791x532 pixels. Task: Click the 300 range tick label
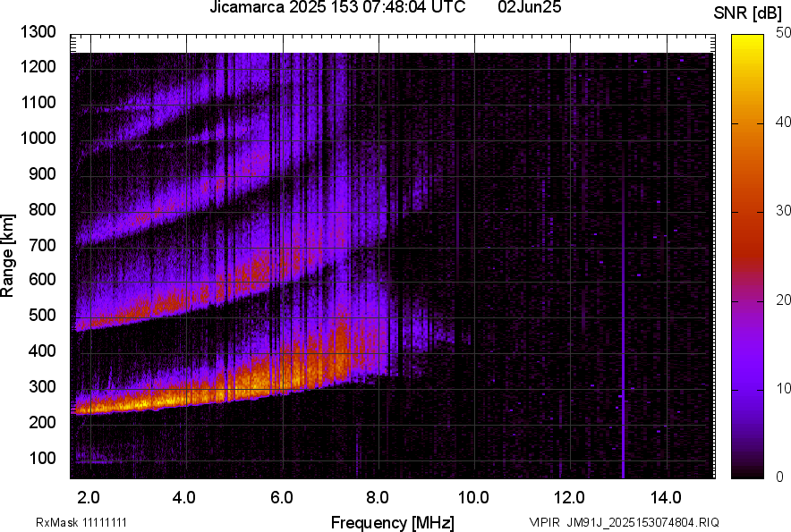point(42,387)
